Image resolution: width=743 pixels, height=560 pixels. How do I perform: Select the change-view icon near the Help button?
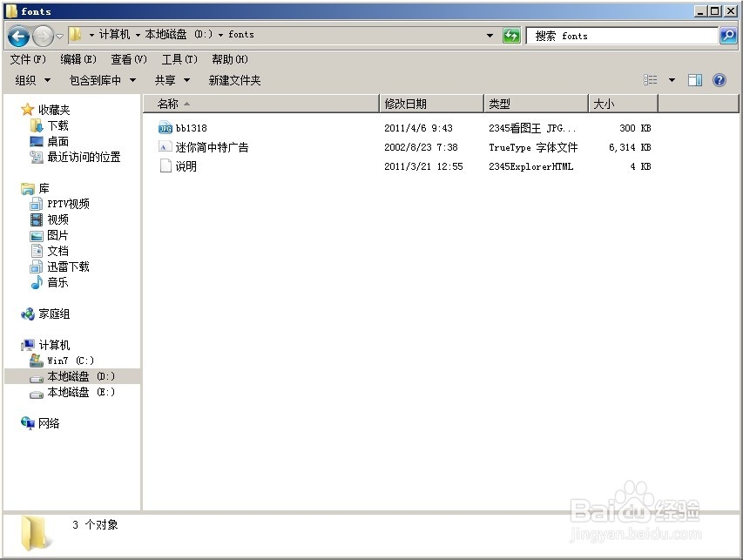pyautogui.click(x=650, y=79)
